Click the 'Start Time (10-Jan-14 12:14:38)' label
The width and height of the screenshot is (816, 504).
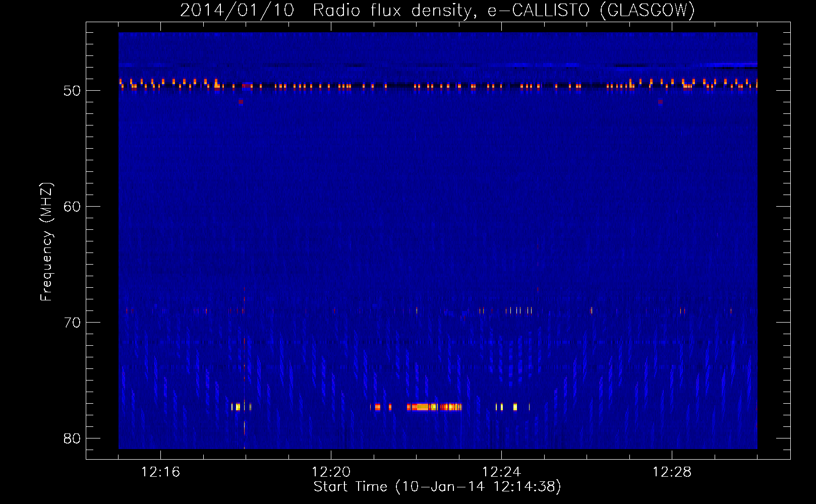click(x=437, y=487)
